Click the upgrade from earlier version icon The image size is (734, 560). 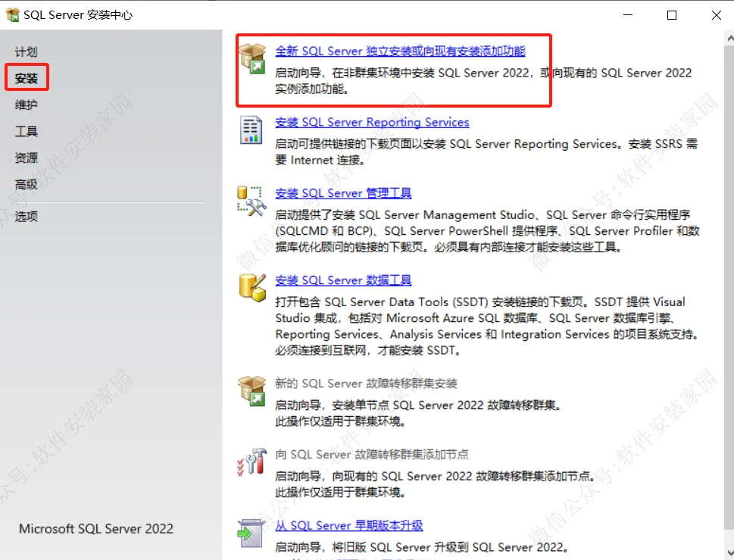pyautogui.click(x=251, y=533)
